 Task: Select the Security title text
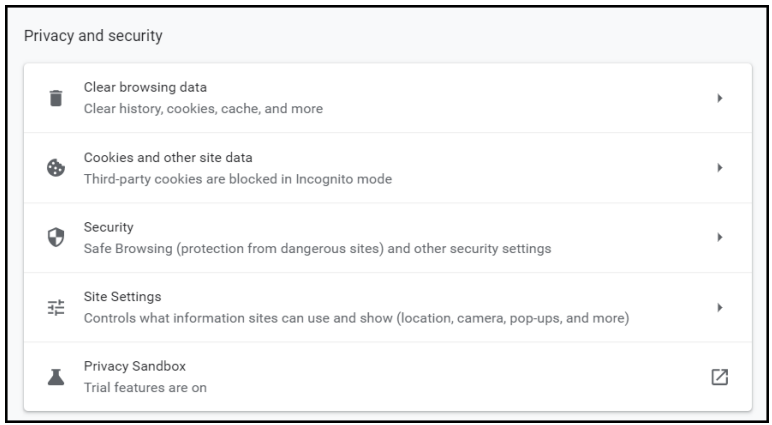tap(108, 228)
